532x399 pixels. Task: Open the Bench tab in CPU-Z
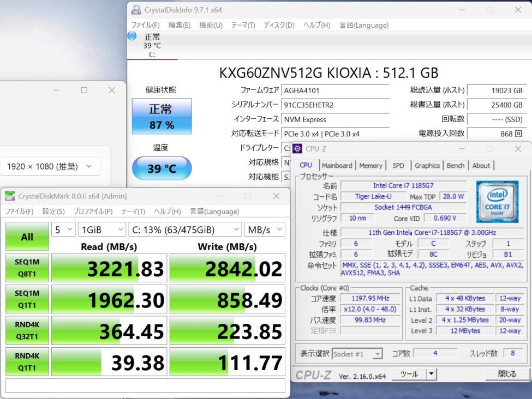pyautogui.click(x=456, y=165)
